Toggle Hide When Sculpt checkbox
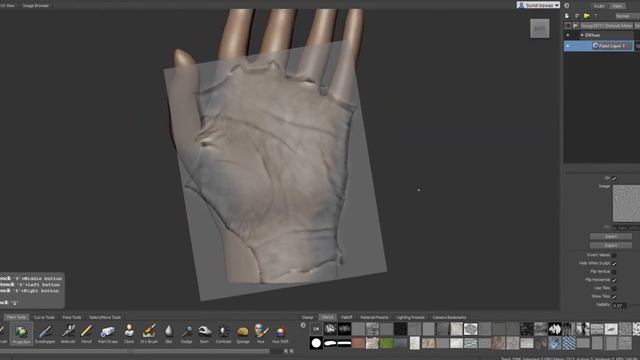The height and width of the screenshot is (360, 640). point(614,264)
